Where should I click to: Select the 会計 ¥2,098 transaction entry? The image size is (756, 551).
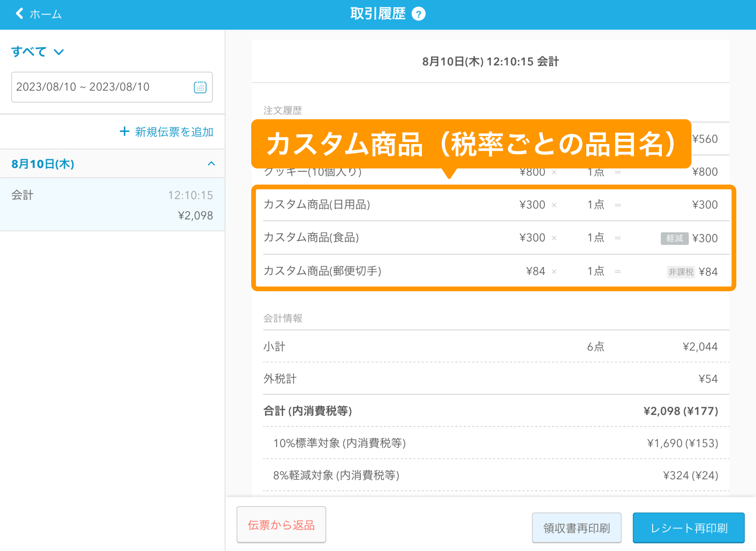pyautogui.click(x=112, y=205)
